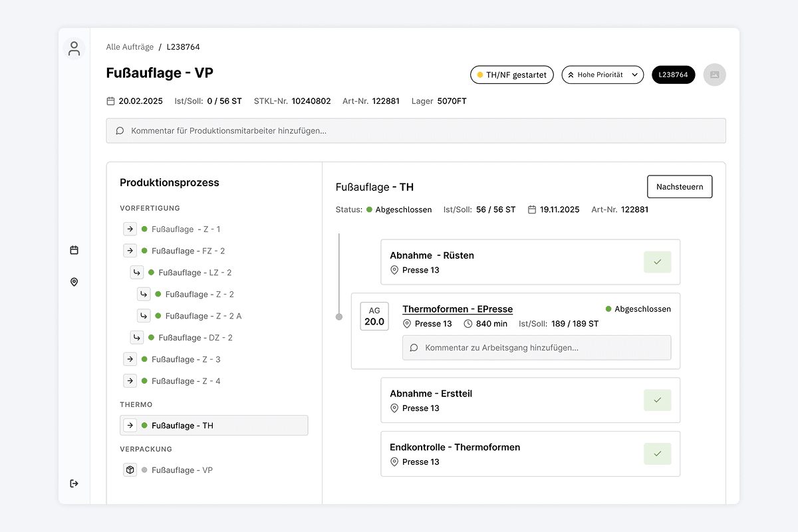This screenshot has height=532, width=798.
Task: Click the speech bubble icon in Produktionsmitarbeiter comment
Action: point(120,131)
